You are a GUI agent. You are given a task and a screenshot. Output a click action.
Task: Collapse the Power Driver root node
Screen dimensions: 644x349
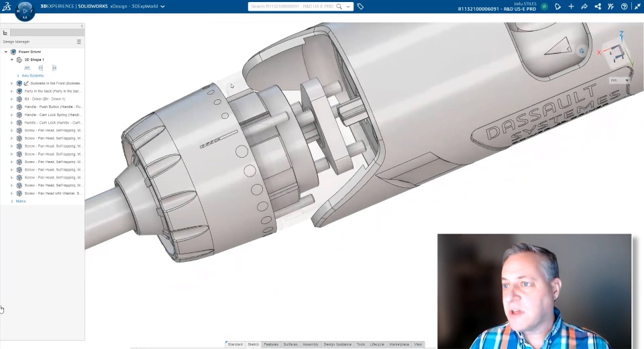pyautogui.click(x=6, y=52)
